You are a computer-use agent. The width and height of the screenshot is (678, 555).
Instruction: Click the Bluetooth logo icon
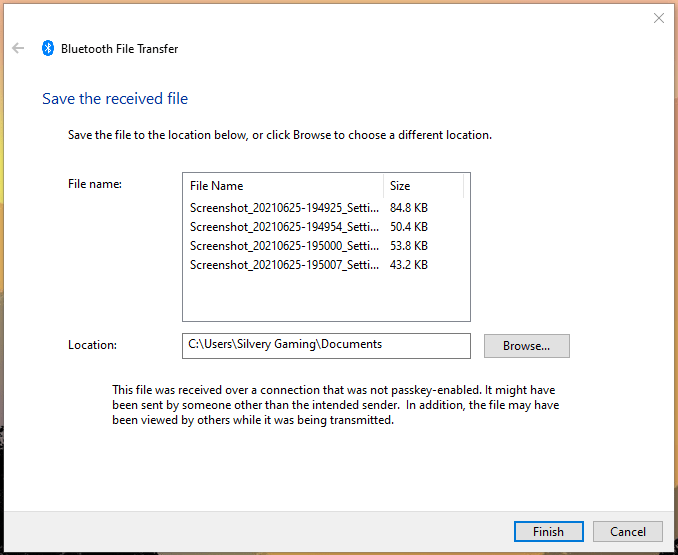click(48, 48)
